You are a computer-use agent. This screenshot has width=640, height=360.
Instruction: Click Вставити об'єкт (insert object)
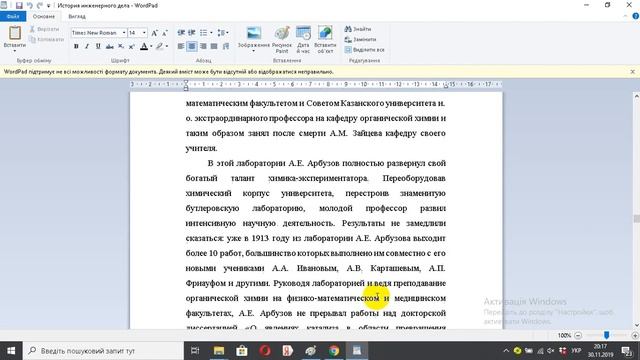(x=325, y=39)
